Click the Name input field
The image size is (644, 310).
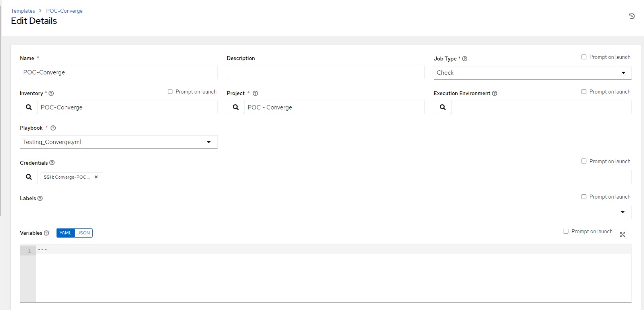119,72
